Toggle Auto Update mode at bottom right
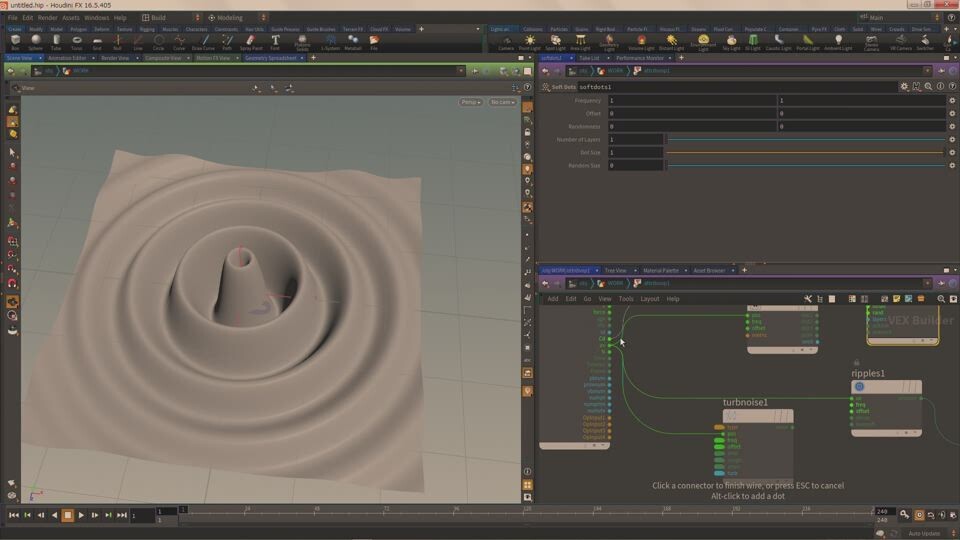The height and width of the screenshot is (540, 960). 925,533
